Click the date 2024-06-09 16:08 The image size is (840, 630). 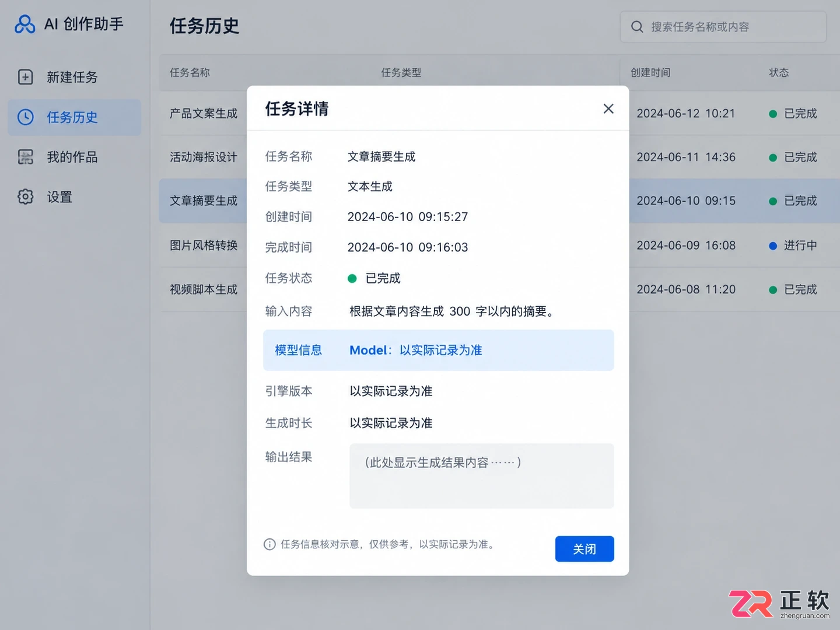click(x=686, y=245)
